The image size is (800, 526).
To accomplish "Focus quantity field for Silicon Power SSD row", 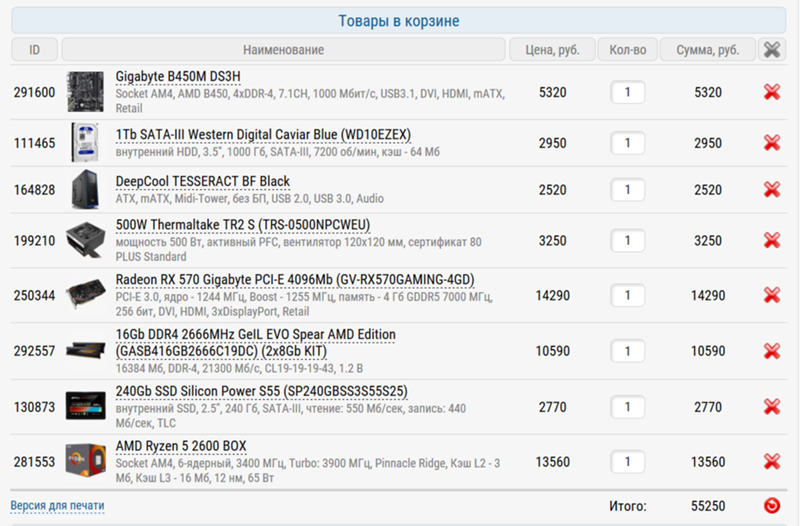I will point(627,407).
